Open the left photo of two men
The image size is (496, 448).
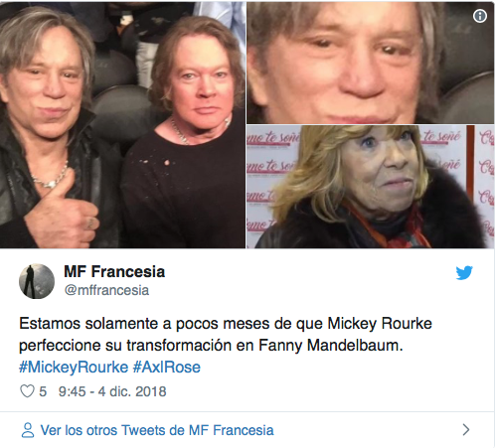point(122,124)
